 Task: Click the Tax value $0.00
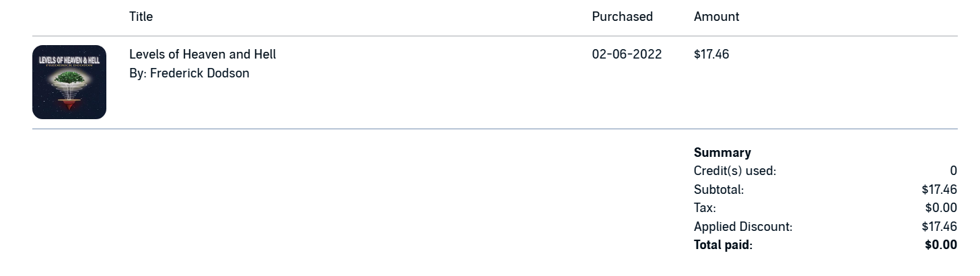[x=940, y=208]
